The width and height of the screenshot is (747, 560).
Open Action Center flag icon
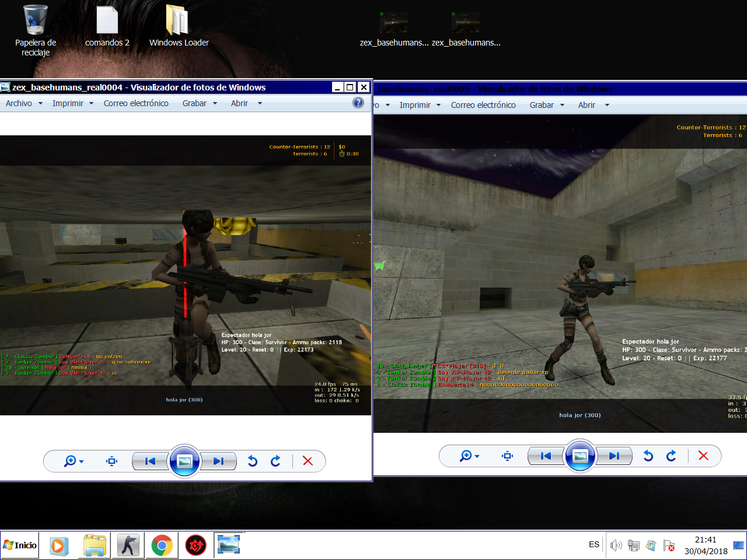669,546
